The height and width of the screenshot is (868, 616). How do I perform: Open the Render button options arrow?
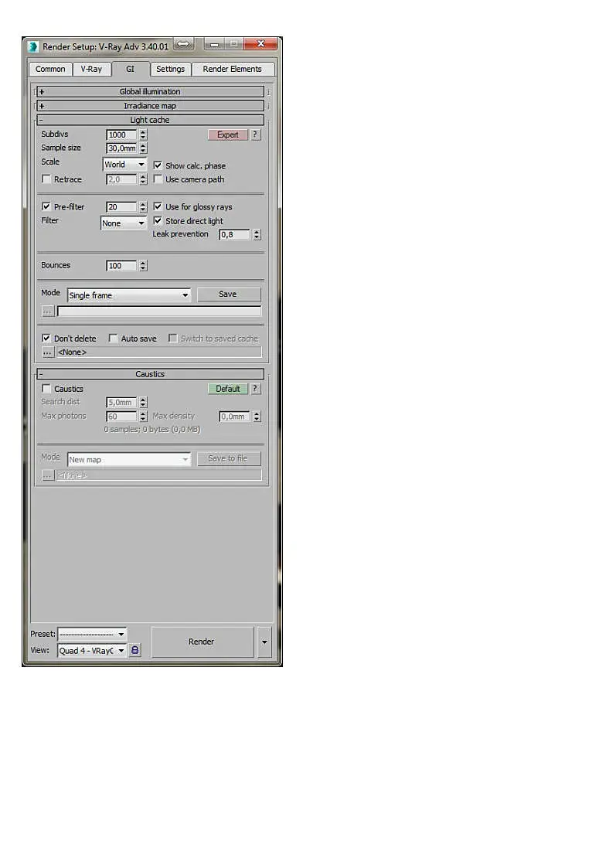point(264,642)
